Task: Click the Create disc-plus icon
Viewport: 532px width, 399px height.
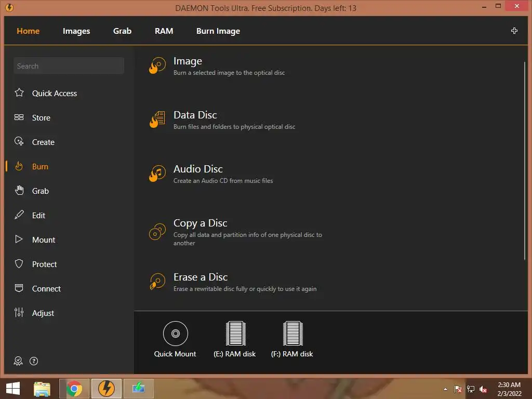Action: (x=19, y=141)
